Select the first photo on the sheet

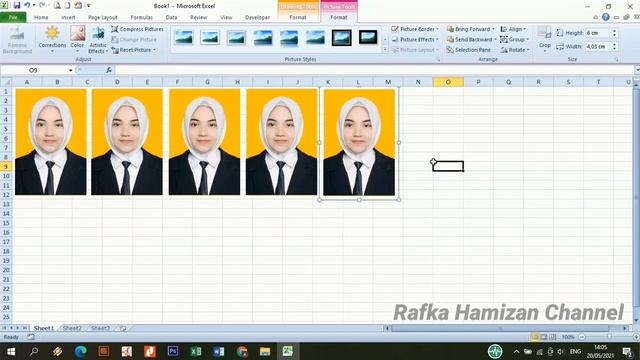coord(51,142)
